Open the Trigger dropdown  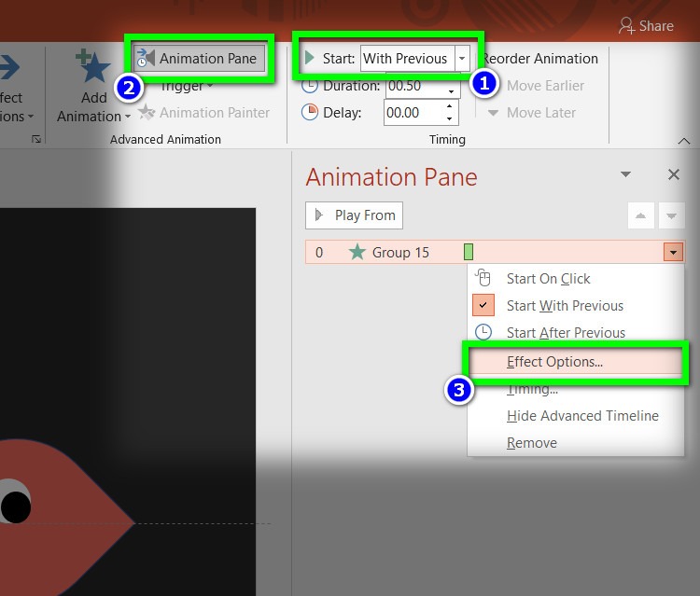tap(187, 86)
